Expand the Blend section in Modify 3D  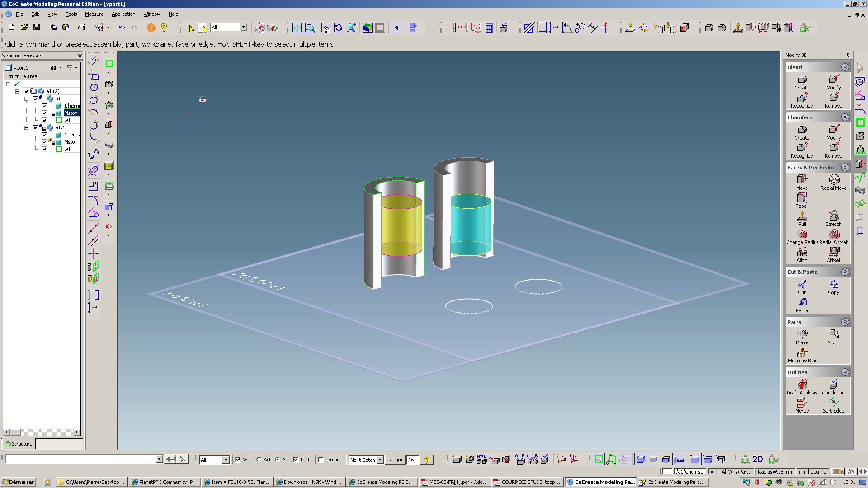tap(845, 67)
